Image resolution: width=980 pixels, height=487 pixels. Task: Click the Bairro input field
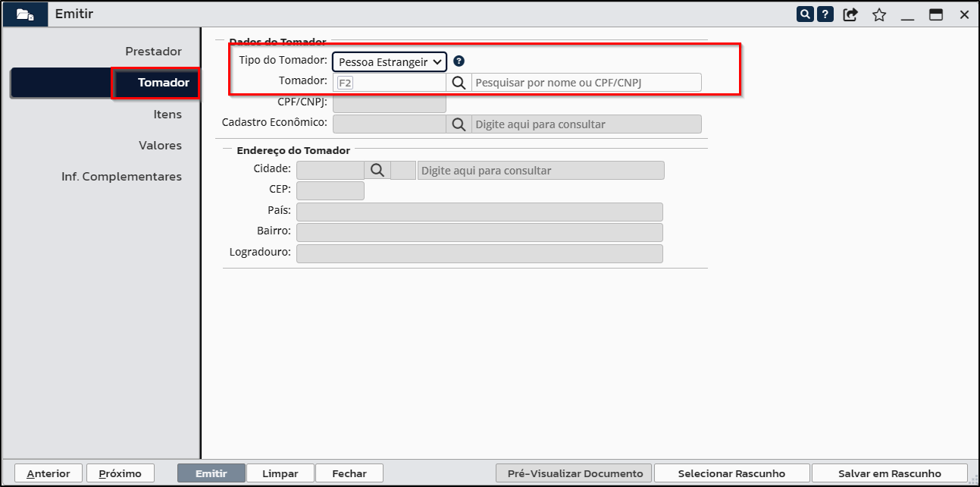point(480,232)
